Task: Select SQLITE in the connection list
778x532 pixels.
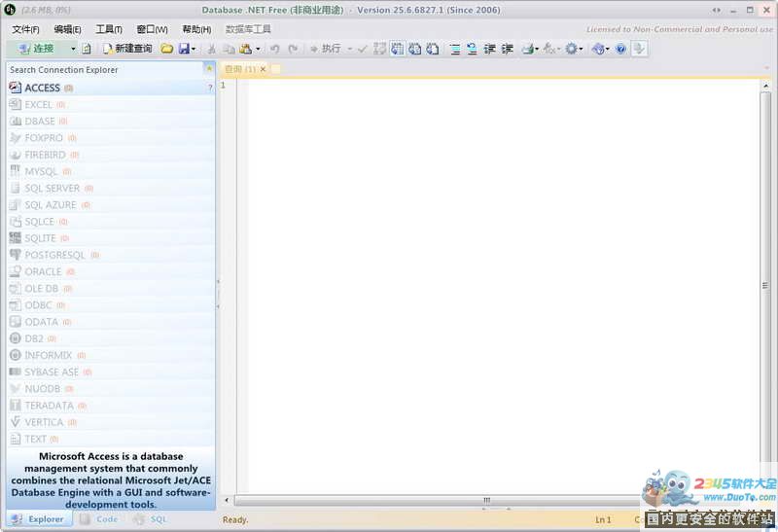Action: [111, 238]
